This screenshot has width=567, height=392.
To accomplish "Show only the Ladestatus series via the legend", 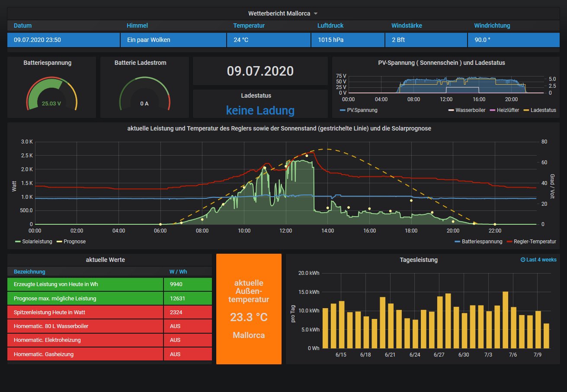I will coord(543,110).
